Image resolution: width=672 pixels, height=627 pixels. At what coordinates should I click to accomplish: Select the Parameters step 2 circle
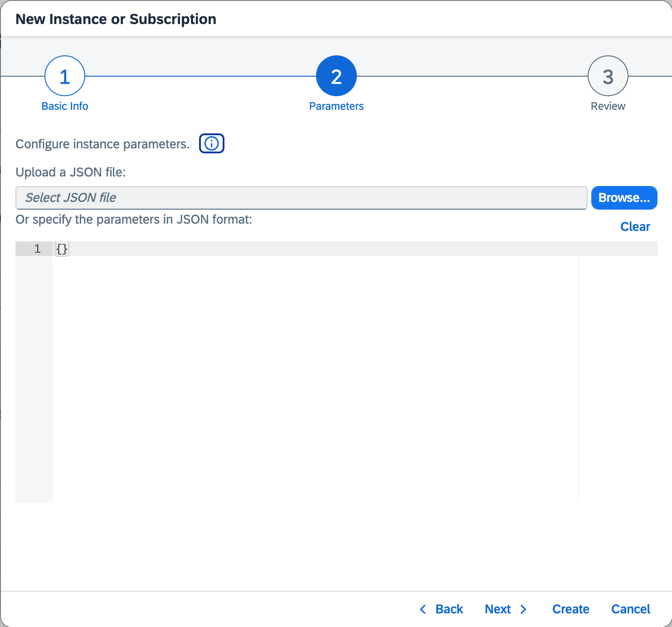(336, 76)
